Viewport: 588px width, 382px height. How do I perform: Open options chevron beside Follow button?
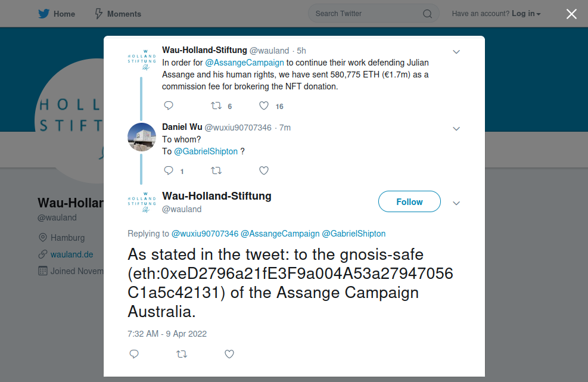pyautogui.click(x=456, y=203)
